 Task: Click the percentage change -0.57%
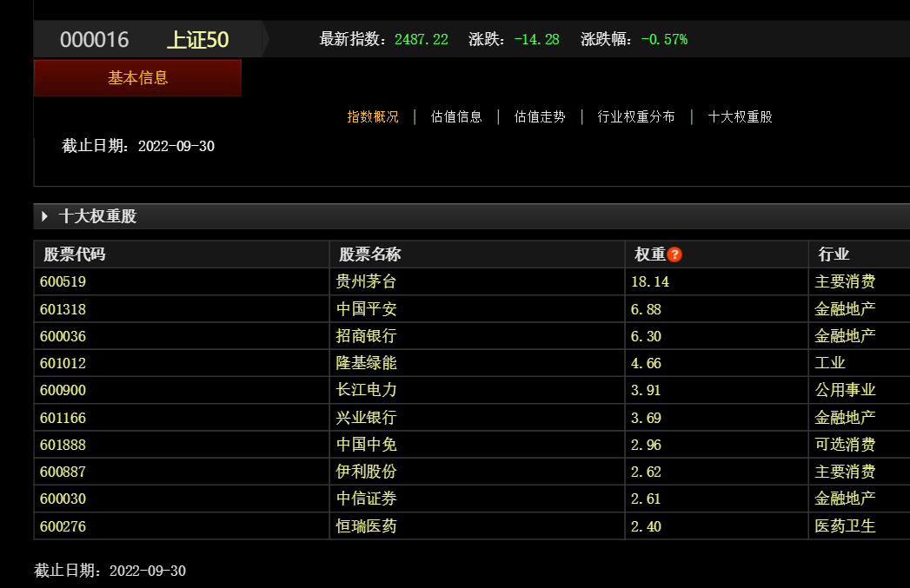pyautogui.click(x=665, y=39)
